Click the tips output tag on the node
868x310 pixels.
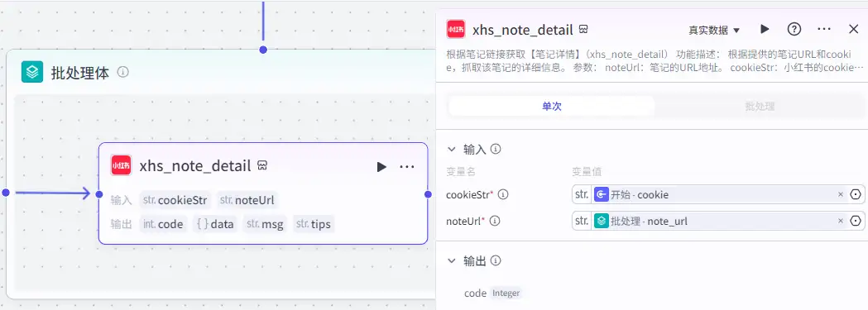[x=314, y=224]
